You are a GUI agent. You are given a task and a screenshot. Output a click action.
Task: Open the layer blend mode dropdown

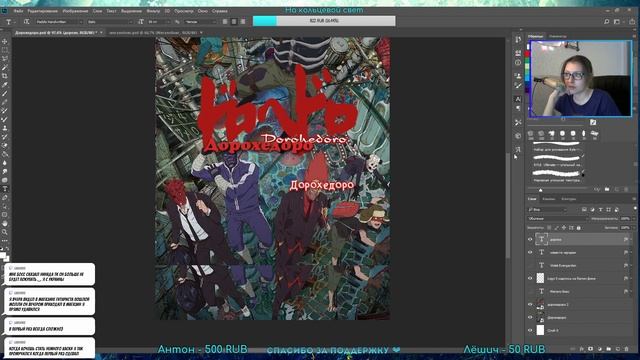pos(558,219)
